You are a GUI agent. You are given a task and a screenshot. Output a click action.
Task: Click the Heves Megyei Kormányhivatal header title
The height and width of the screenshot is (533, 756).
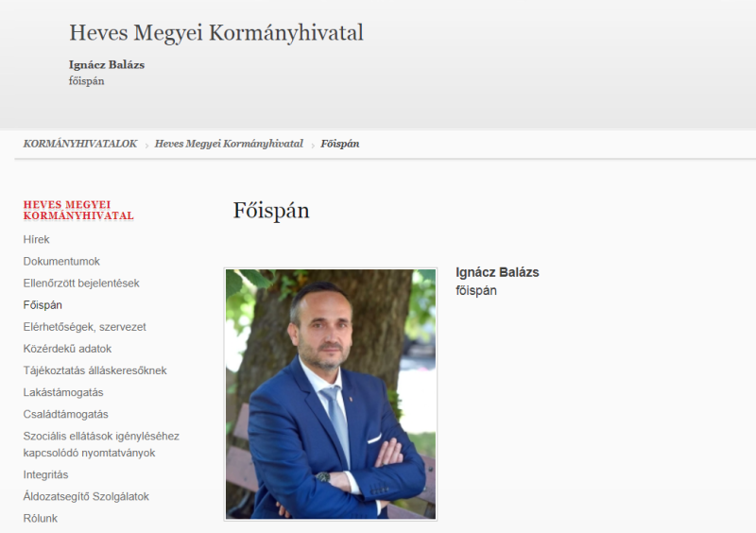point(216,33)
